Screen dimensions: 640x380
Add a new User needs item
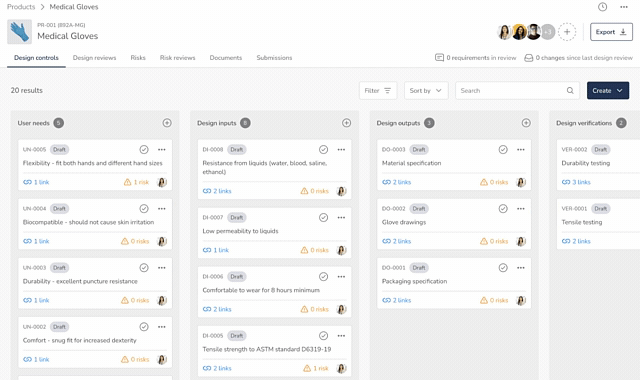167,123
